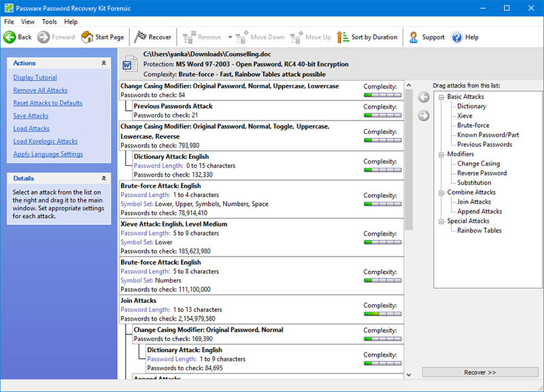Click the Move Down toolbar icon
Viewport: 544px width, 392px height.
click(x=242, y=37)
